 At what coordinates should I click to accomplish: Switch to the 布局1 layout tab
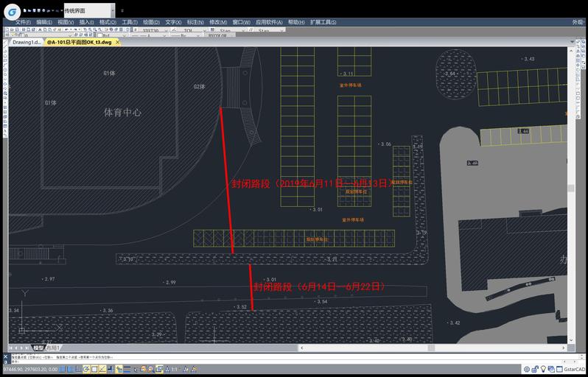[53, 348]
